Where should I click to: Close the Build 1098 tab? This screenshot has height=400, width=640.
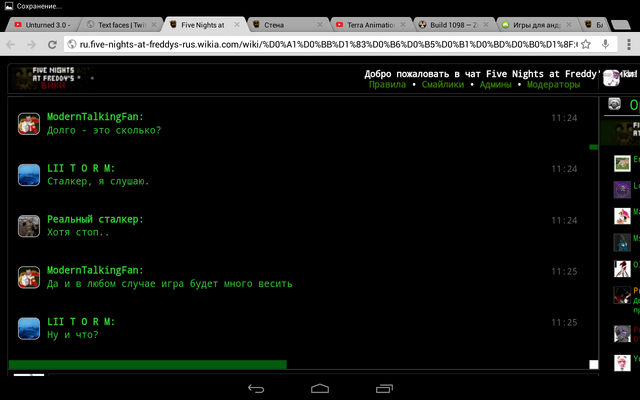click(x=486, y=25)
